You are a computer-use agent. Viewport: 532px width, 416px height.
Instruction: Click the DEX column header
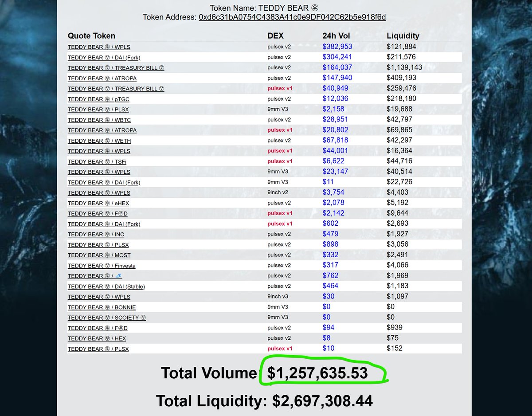pos(276,36)
